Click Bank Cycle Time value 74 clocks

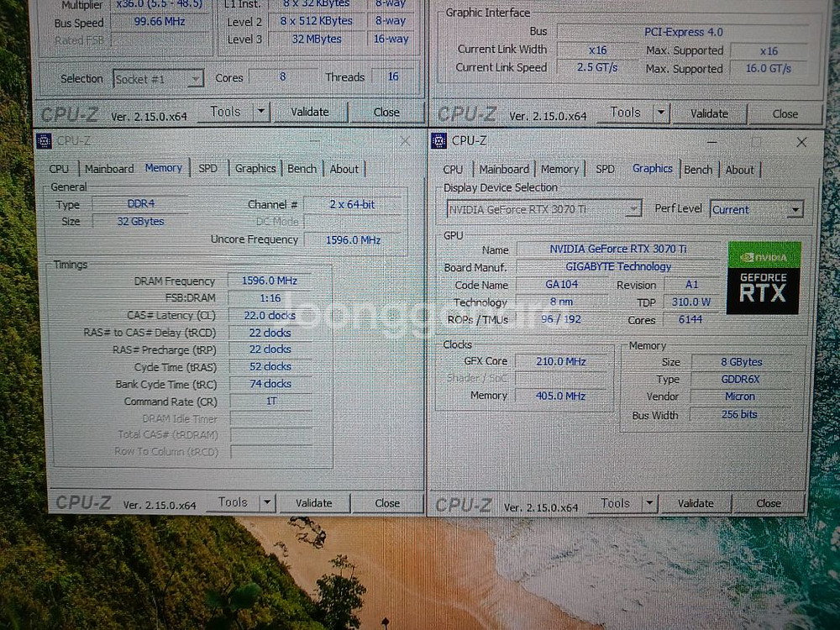coord(270,384)
